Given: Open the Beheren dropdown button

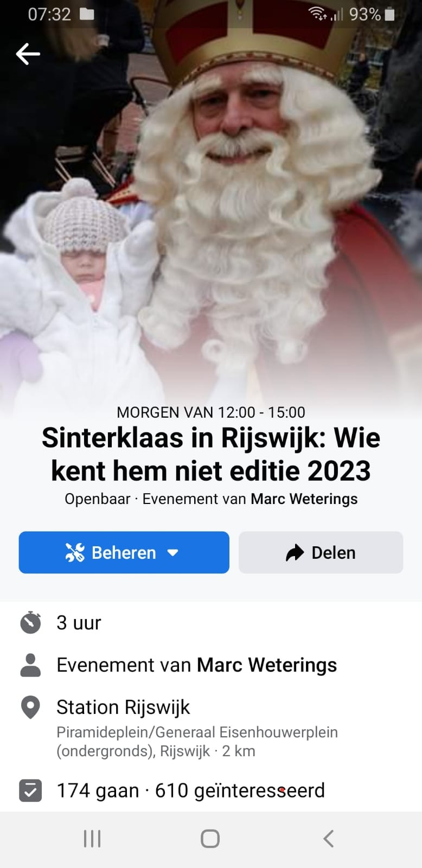Looking at the screenshot, I should 124,552.
